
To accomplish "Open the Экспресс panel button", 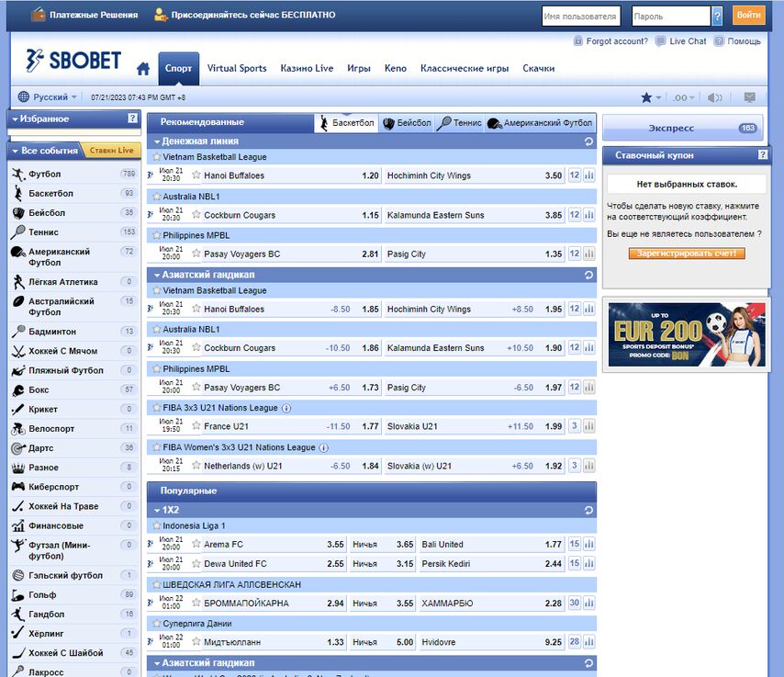I will (682, 128).
